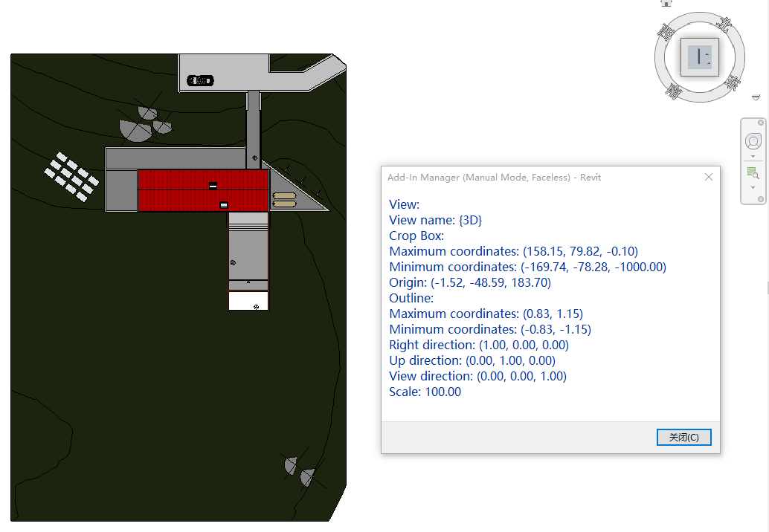Open the Zoom tool dropdown arrow
Image resolution: width=769 pixels, height=532 pixels.
coord(753,188)
